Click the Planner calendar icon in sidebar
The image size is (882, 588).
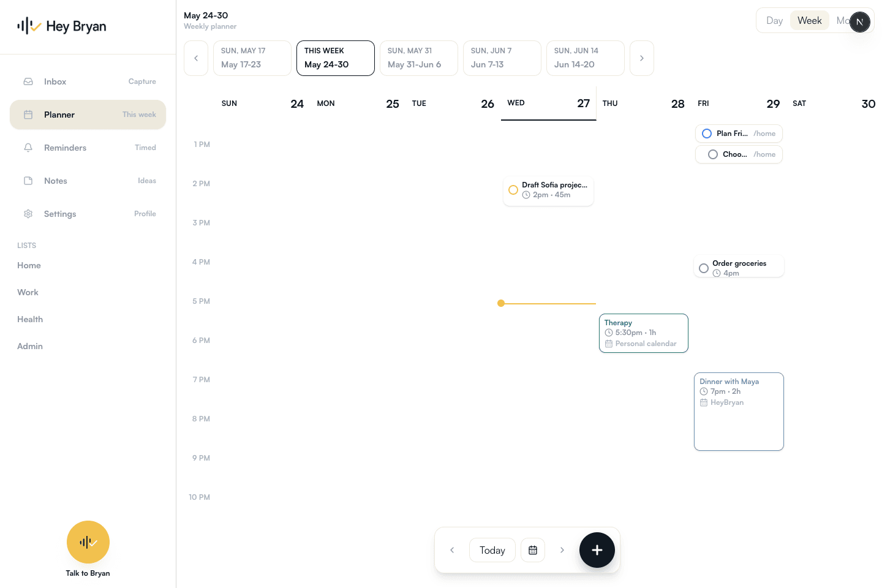pos(28,115)
